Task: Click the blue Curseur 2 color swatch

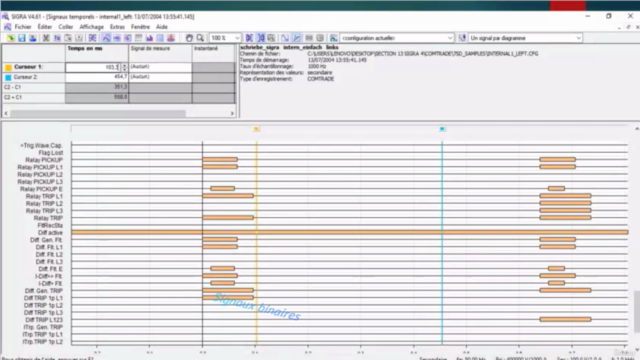Action: coord(8,78)
